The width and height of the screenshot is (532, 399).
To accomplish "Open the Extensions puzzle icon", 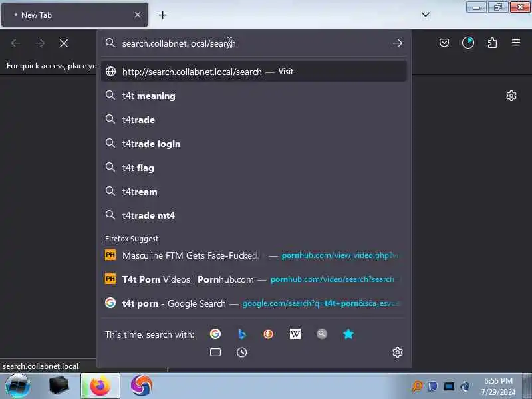I will [492, 43].
